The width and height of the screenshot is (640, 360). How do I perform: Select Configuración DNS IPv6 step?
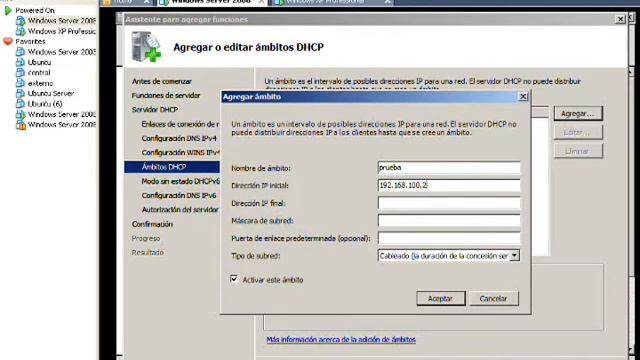coord(179,196)
